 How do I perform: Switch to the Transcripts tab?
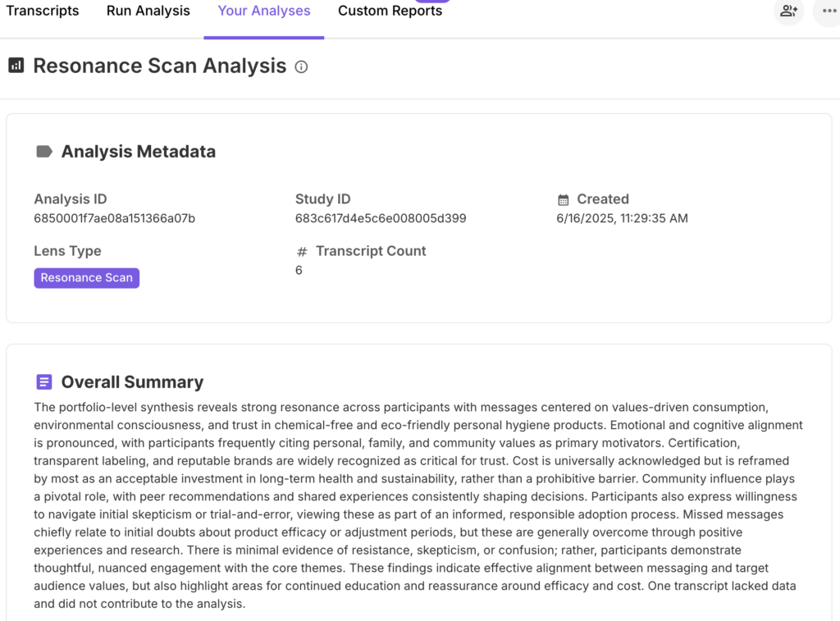coord(43,11)
